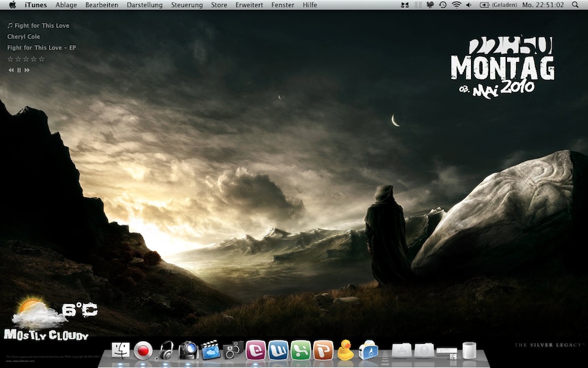The height and width of the screenshot is (368, 588).
Task: Open the Fenster menu
Action: 283,5
